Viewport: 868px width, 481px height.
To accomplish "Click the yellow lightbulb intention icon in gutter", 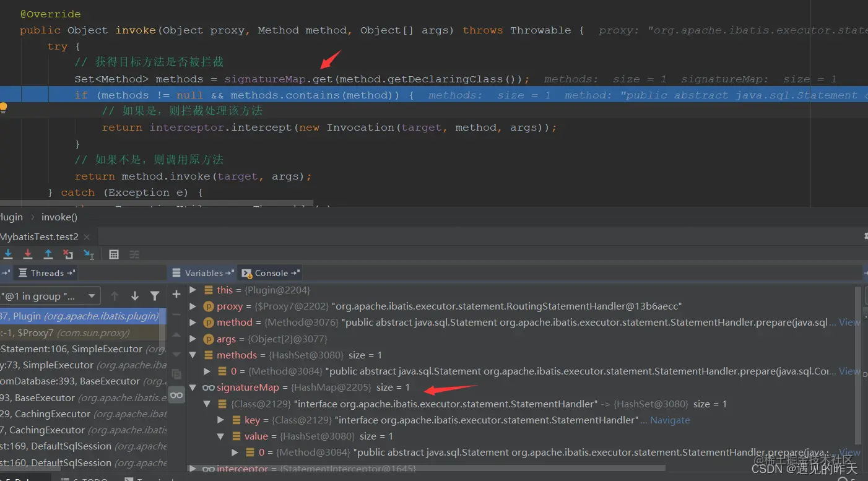I will tap(3, 108).
